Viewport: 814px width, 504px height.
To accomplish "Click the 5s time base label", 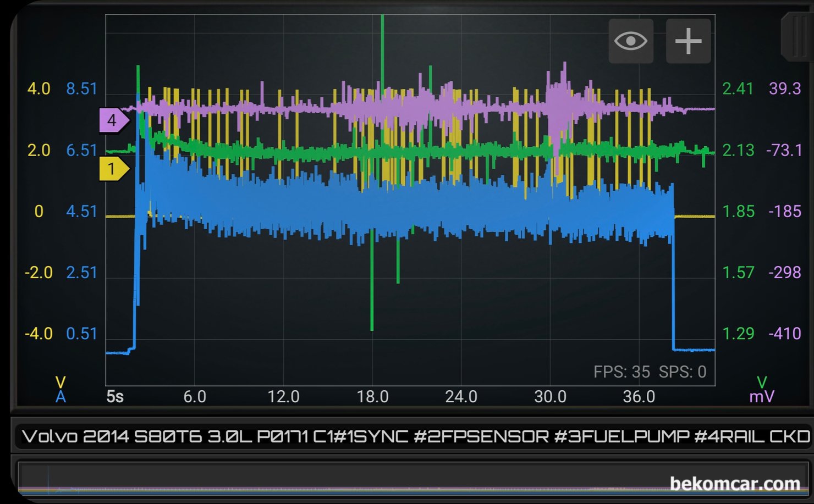I will click(x=115, y=397).
